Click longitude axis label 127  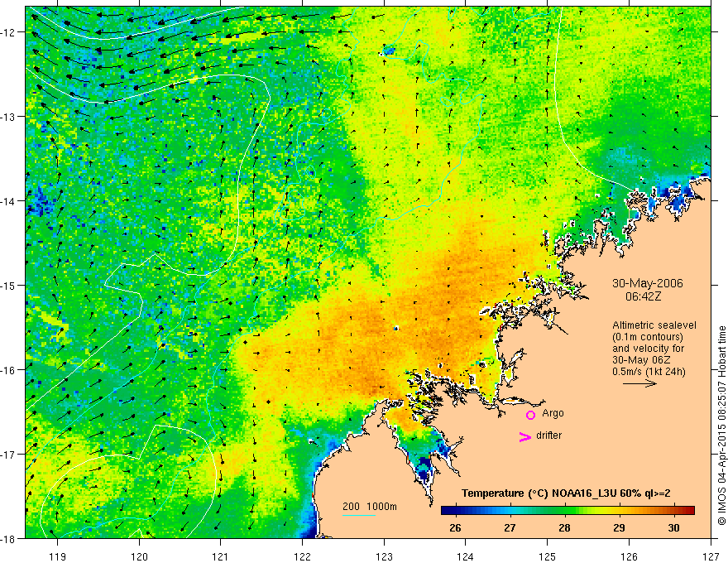click(x=711, y=556)
